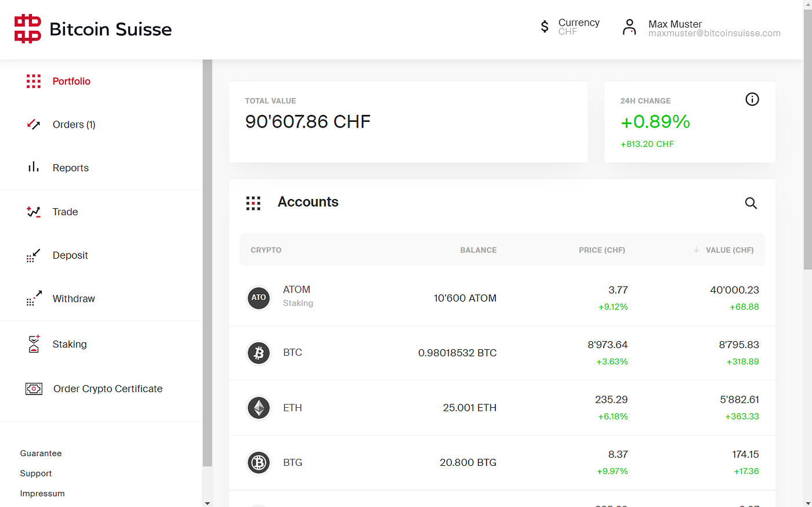
Task: Click the sidebar scroll down arrow
Action: (208, 502)
